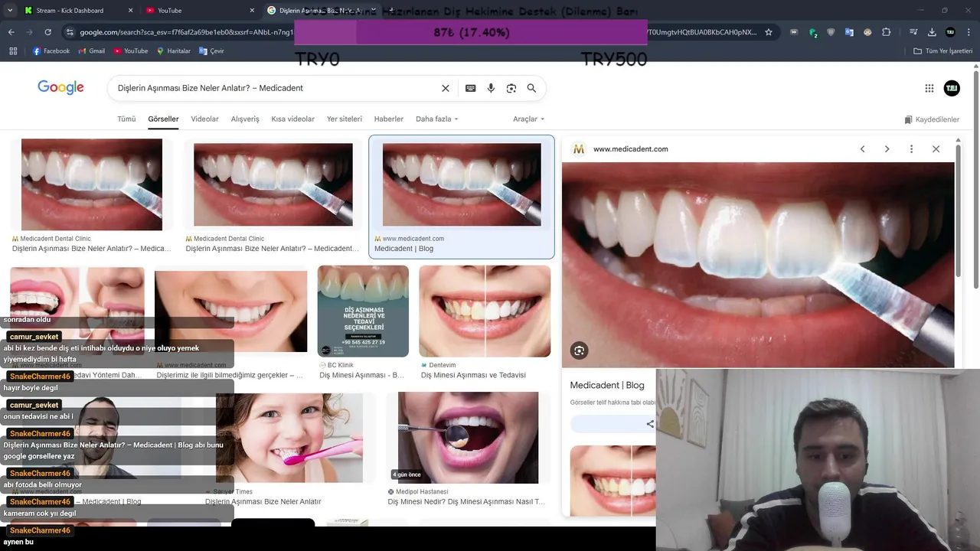
Task: Open the green extension with badge 2
Action: [813, 32]
